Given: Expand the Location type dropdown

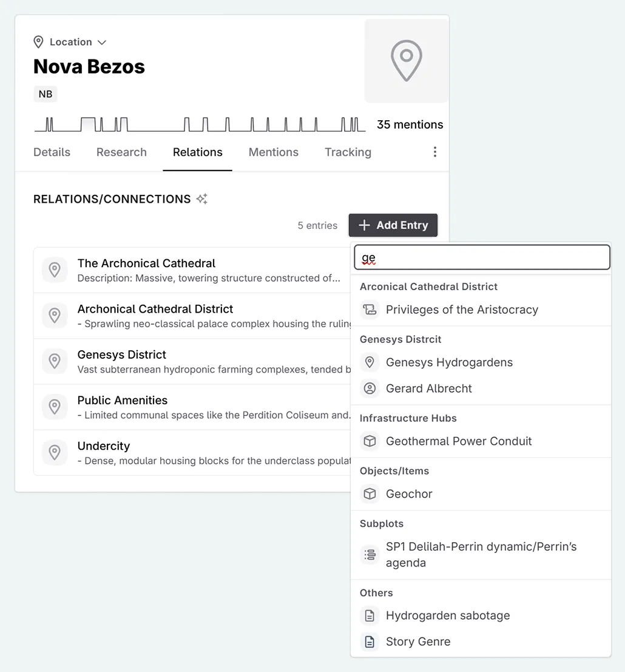Looking at the screenshot, I should pyautogui.click(x=70, y=42).
